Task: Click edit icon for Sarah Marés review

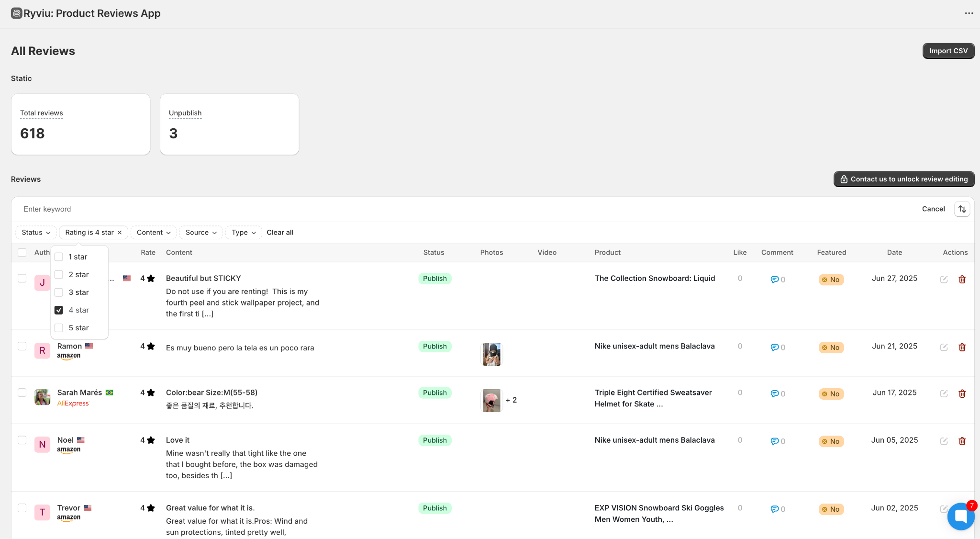Action: click(x=944, y=393)
